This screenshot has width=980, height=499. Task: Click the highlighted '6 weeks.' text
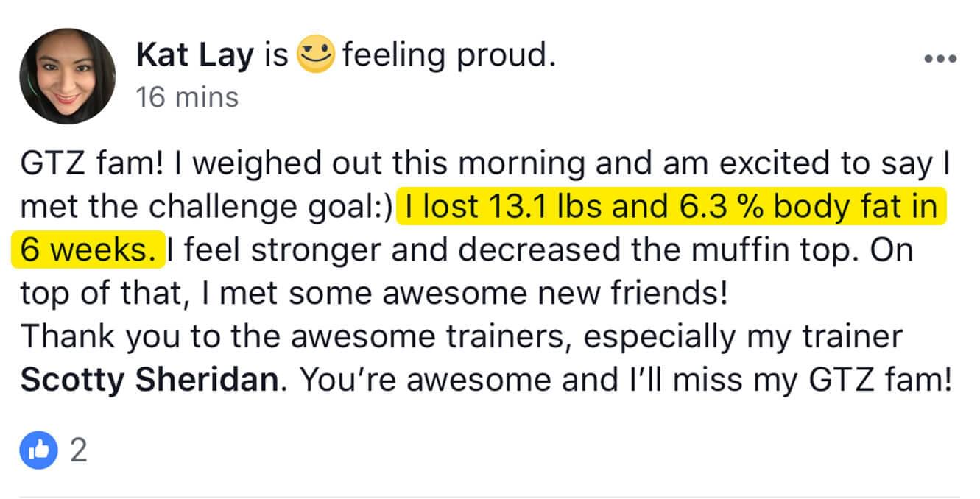tap(88, 250)
